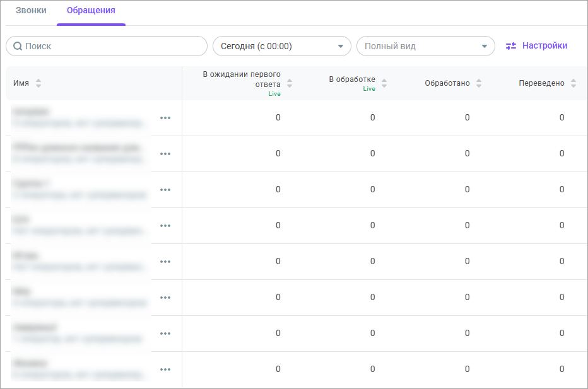The image size is (588, 389).
Task: Sort by the Имя column arrows
Action: (x=38, y=83)
